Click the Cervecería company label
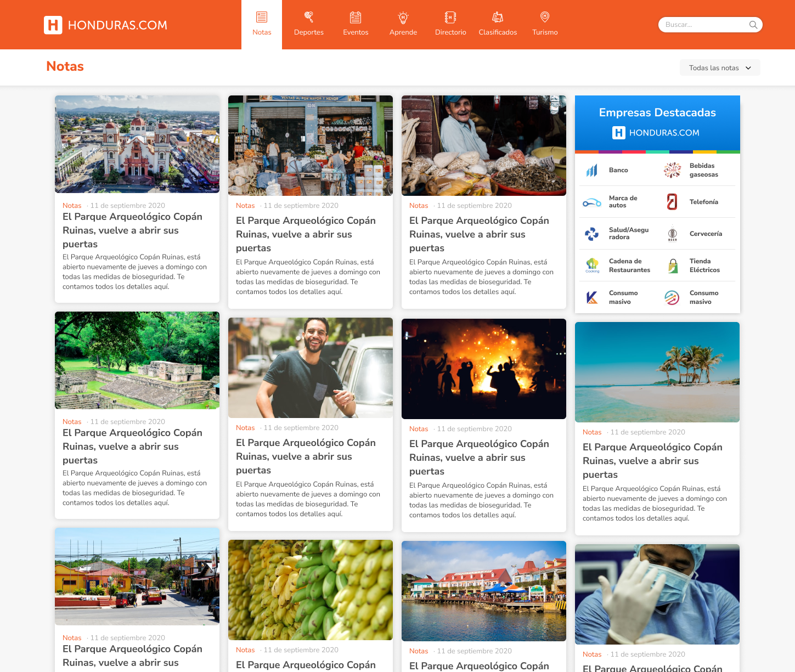The height and width of the screenshot is (672, 795). point(706,234)
